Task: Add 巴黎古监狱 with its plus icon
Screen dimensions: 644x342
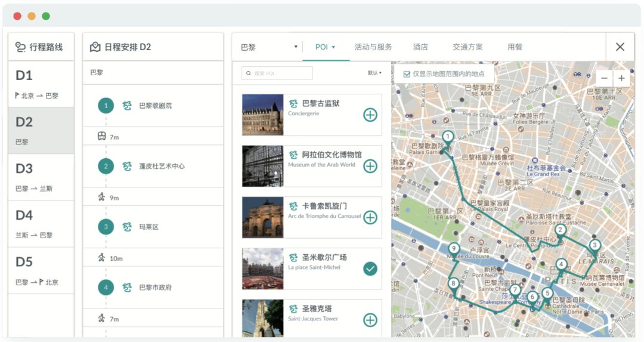Action: [x=370, y=115]
